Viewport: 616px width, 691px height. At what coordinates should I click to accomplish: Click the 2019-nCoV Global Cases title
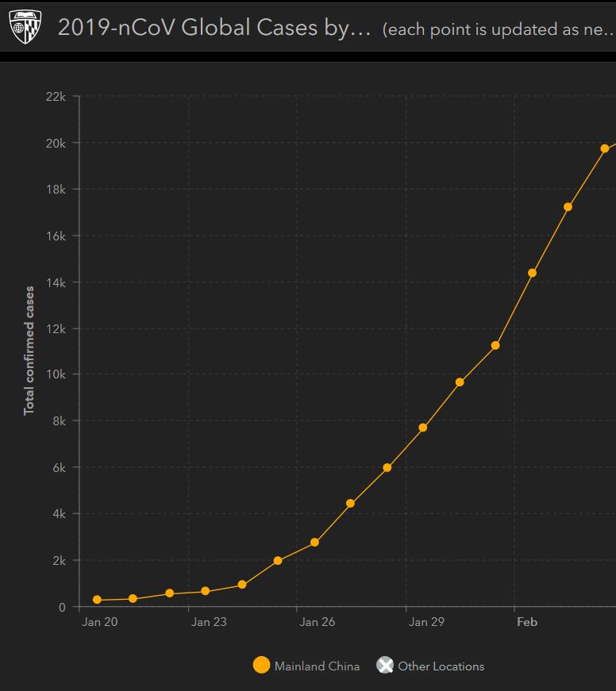tap(214, 28)
